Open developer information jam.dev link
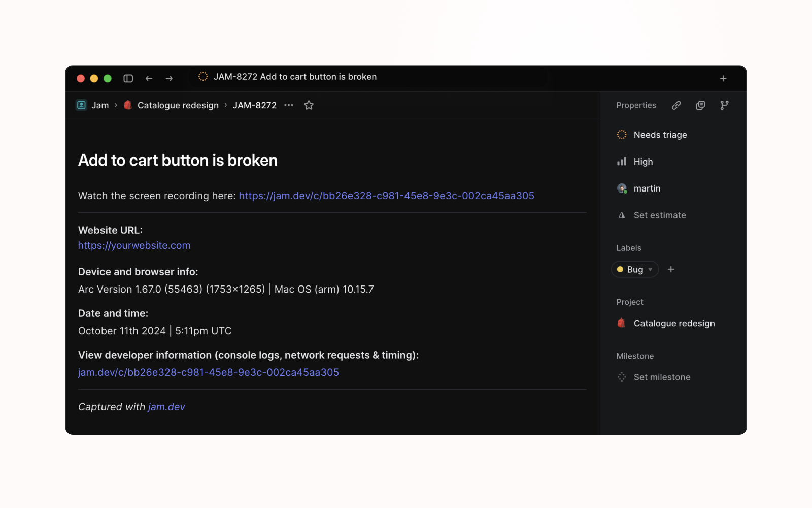Screen dimensions: 812x508 209,372
